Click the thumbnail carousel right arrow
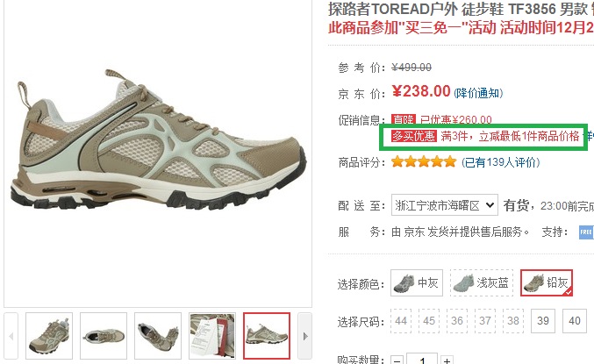The image size is (594, 364). [305, 336]
